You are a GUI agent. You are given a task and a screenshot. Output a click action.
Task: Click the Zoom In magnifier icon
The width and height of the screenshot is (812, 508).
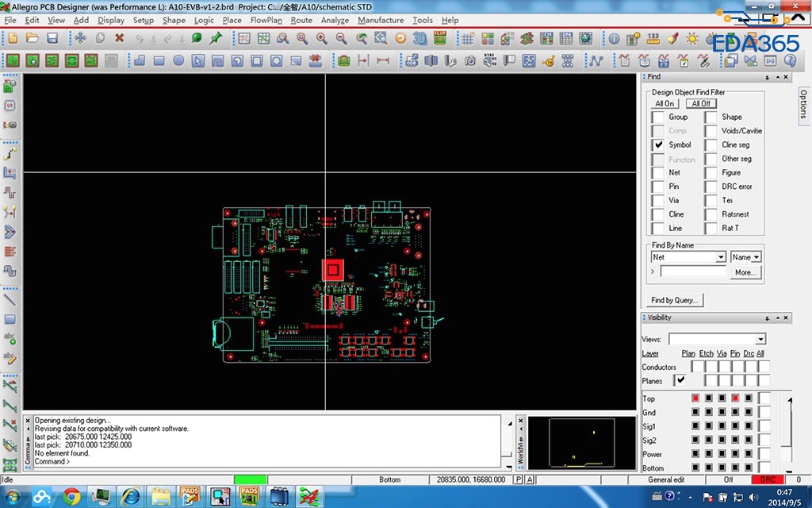point(322,38)
